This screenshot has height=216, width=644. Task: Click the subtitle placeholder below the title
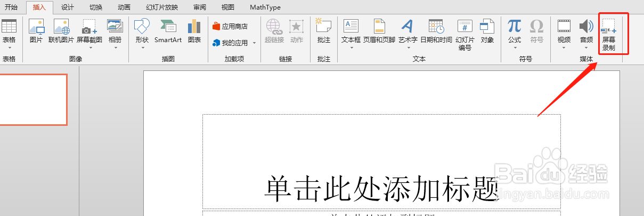click(x=381, y=213)
